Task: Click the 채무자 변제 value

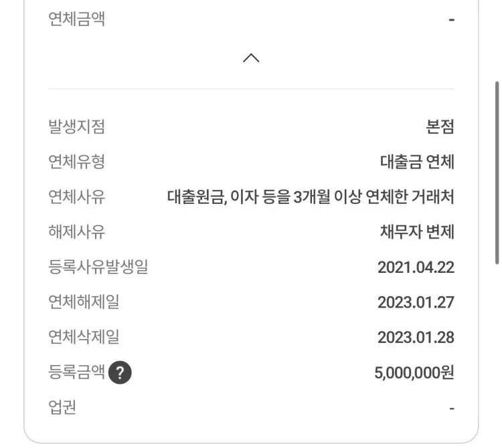Action: (417, 232)
